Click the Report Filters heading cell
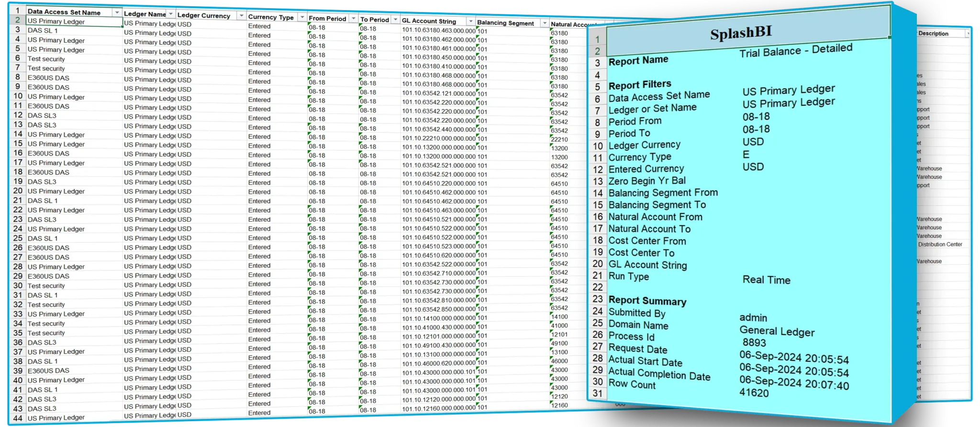980x427 pixels. tap(640, 85)
